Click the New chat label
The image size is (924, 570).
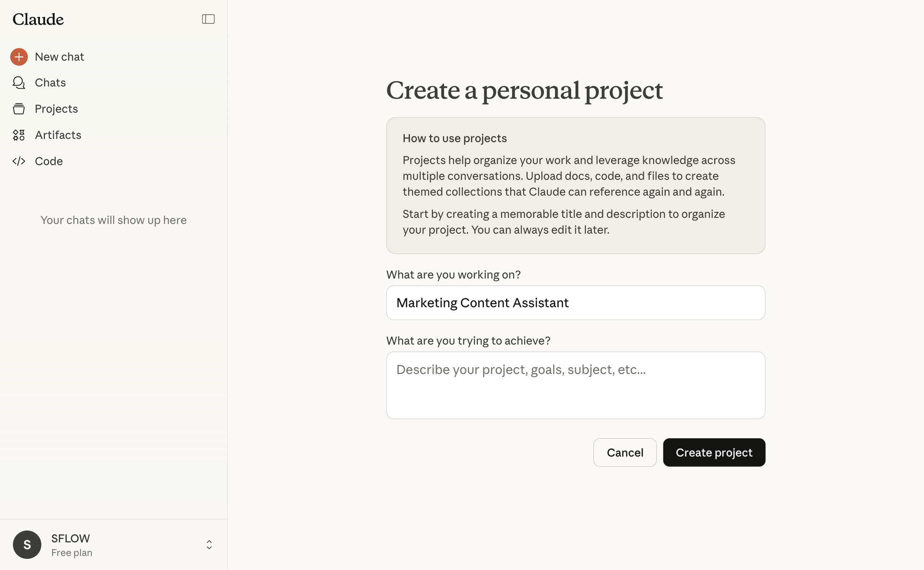click(59, 57)
